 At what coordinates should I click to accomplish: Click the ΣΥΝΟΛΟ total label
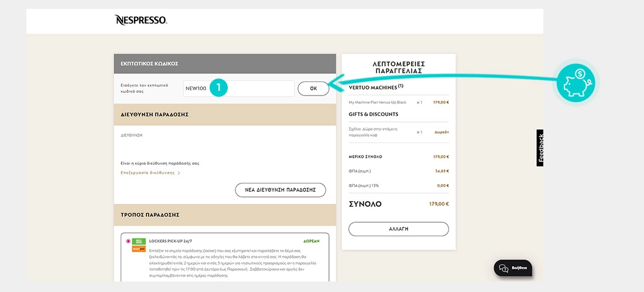point(365,204)
